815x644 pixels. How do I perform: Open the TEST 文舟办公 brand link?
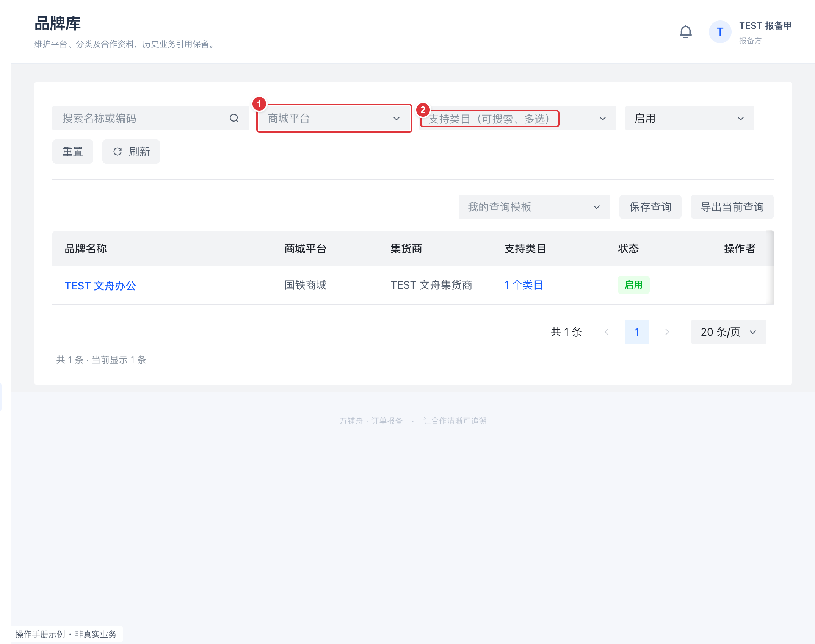pyautogui.click(x=100, y=286)
